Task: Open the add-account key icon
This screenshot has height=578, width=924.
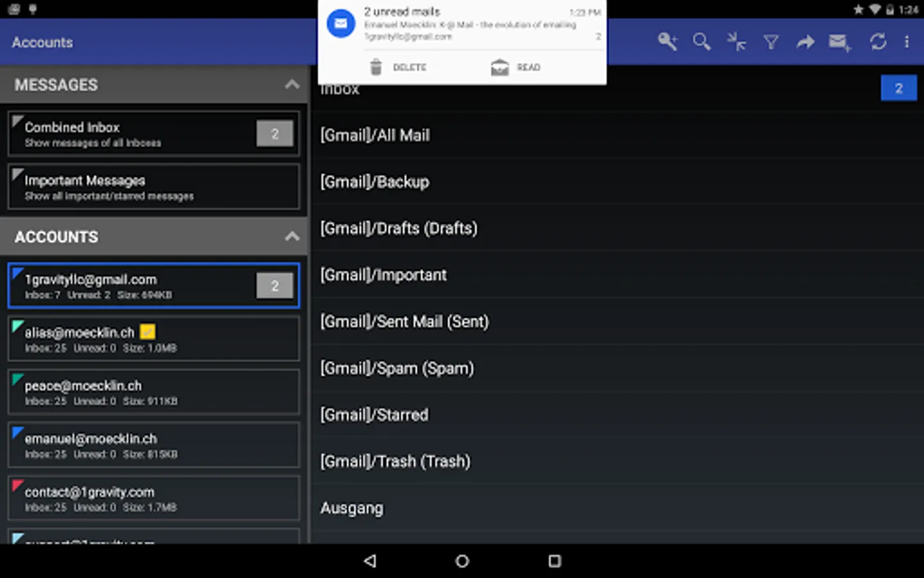Action: [x=667, y=42]
